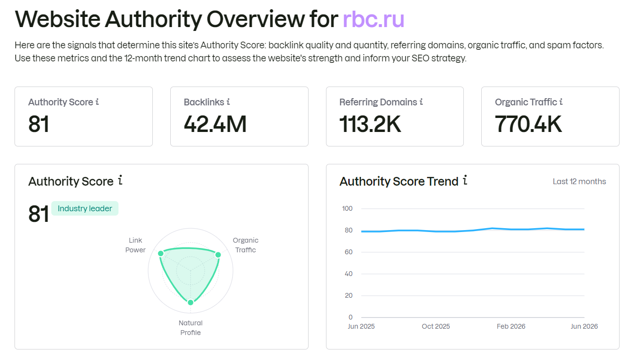636x364 pixels.
Task: Click the Feb 2026 axis label
Action: pyautogui.click(x=511, y=326)
